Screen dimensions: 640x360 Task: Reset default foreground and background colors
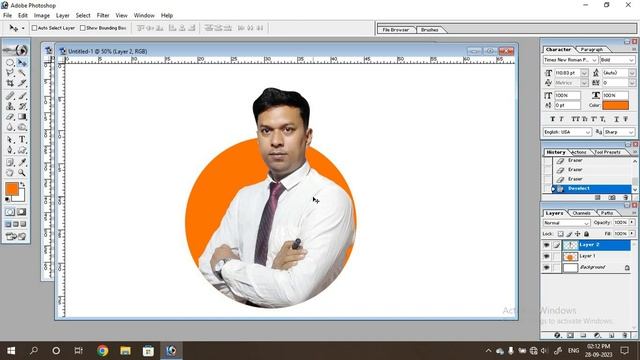click(7, 199)
